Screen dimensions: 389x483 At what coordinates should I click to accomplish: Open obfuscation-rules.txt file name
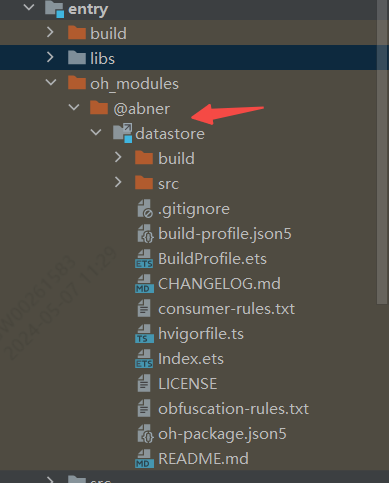233,409
